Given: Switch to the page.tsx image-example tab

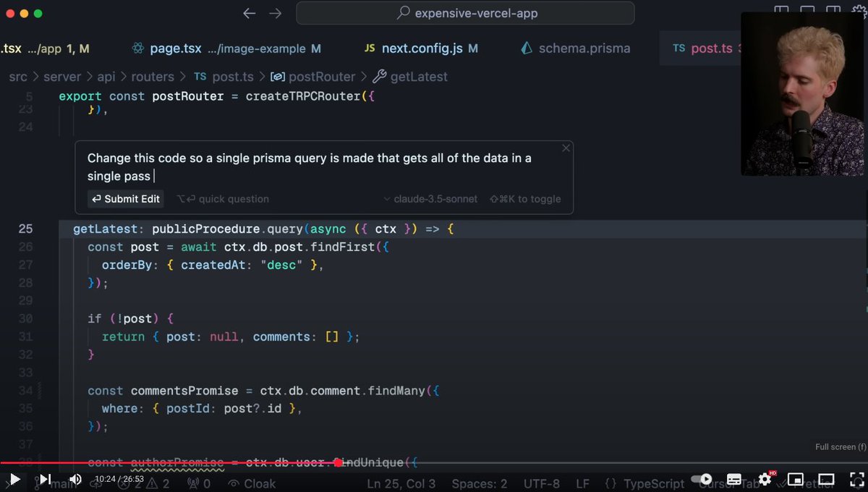Looking at the screenshot, I should (226, 48).
